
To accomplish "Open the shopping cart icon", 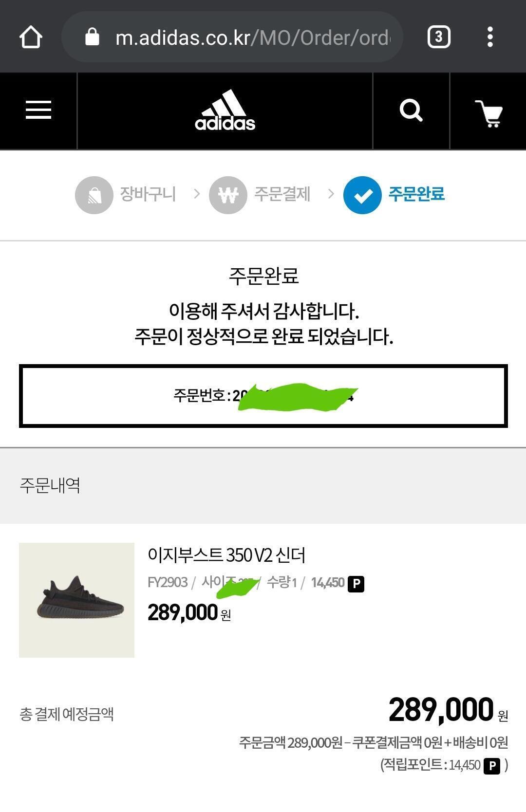I will (x=488, y=113).
